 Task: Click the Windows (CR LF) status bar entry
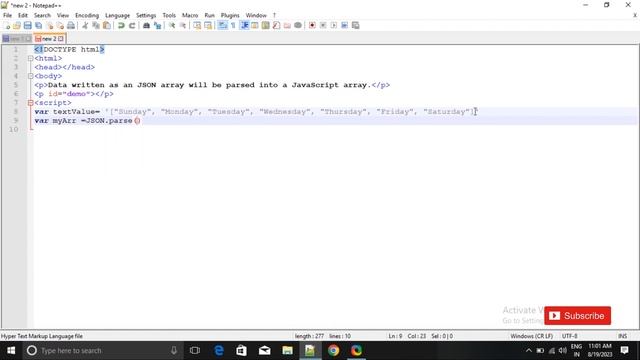[x=531, y=336]
